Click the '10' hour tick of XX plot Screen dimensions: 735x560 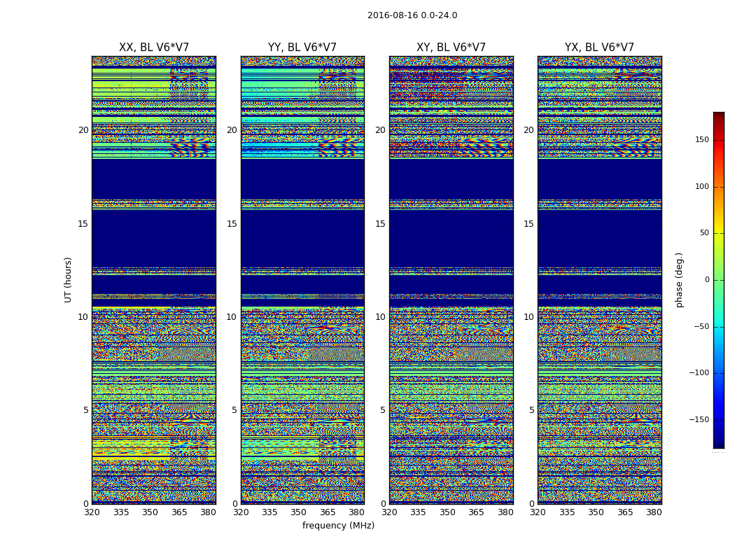[83, 317]
